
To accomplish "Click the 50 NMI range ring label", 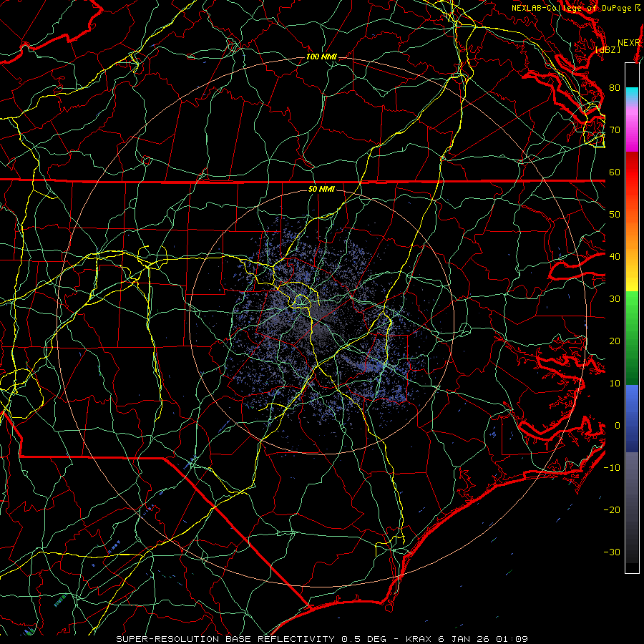I will point(321,189).
